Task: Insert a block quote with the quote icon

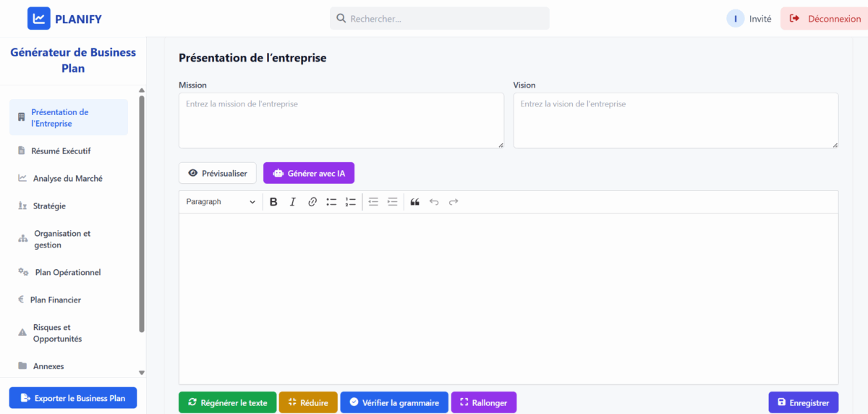Action: click(415, 202)
